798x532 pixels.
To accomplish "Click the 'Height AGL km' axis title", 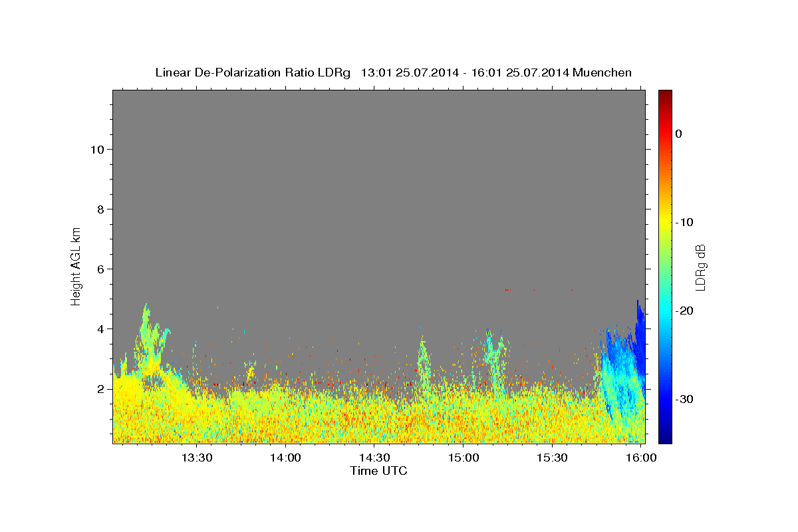I will (x=76, y=265).
